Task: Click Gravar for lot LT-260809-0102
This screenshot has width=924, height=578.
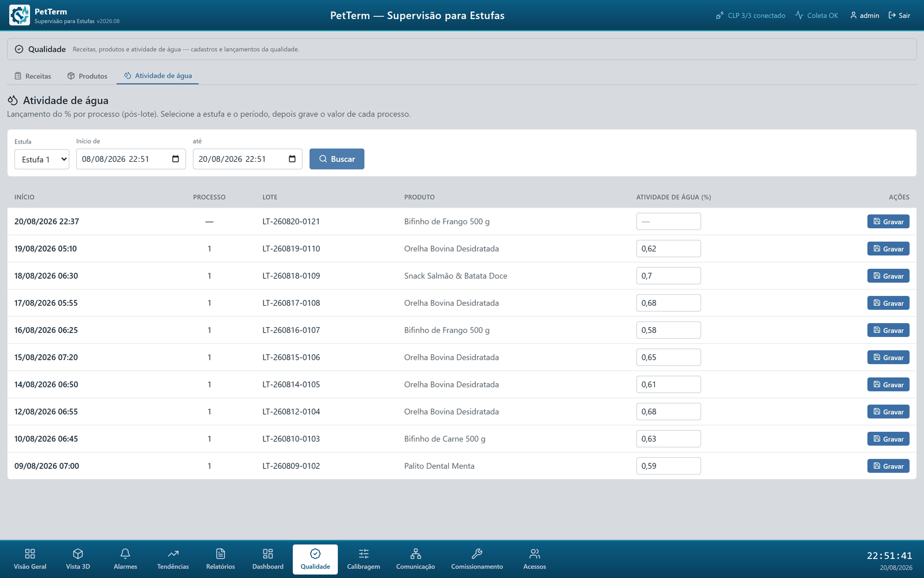Action: point(888,466)
